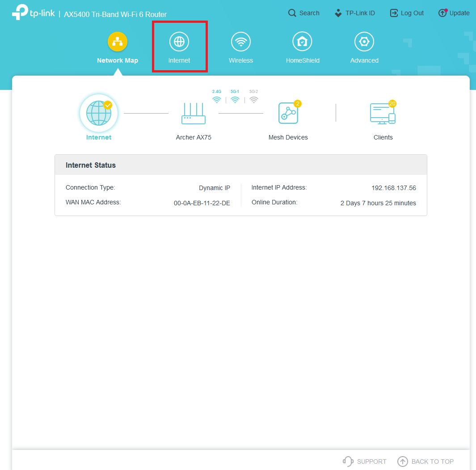Image resolution: width=476 pixels, height=470 pixels.
Task: Click the tp-link logo
Action: [33, 13]
